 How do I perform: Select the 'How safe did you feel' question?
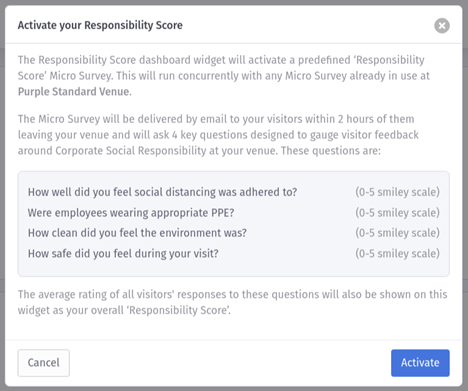(123, 254)
